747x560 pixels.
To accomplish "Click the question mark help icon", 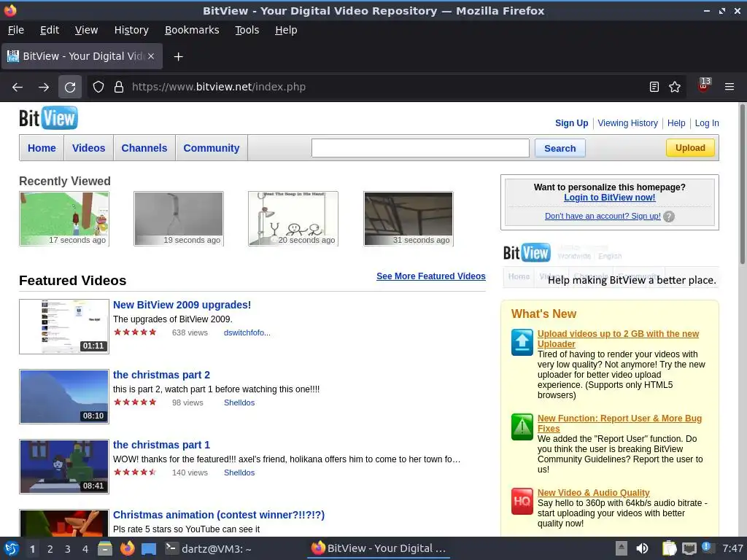I will (x=669, y=217).
